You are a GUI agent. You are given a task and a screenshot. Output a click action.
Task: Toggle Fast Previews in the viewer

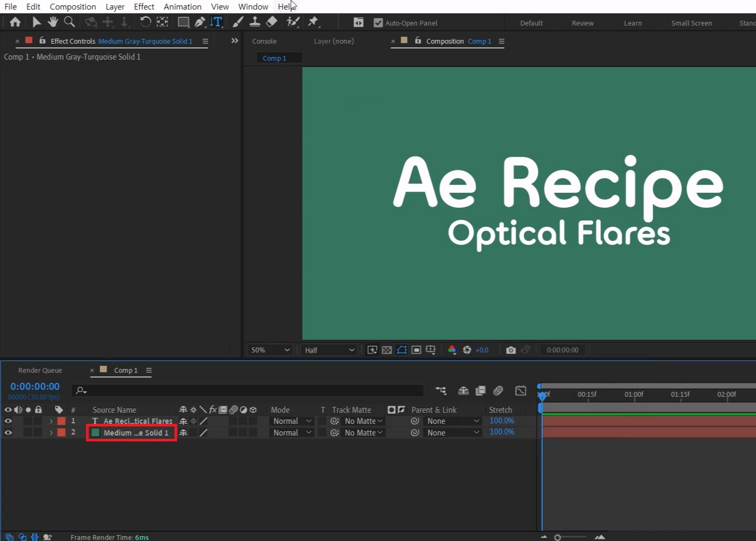(372, 350)
